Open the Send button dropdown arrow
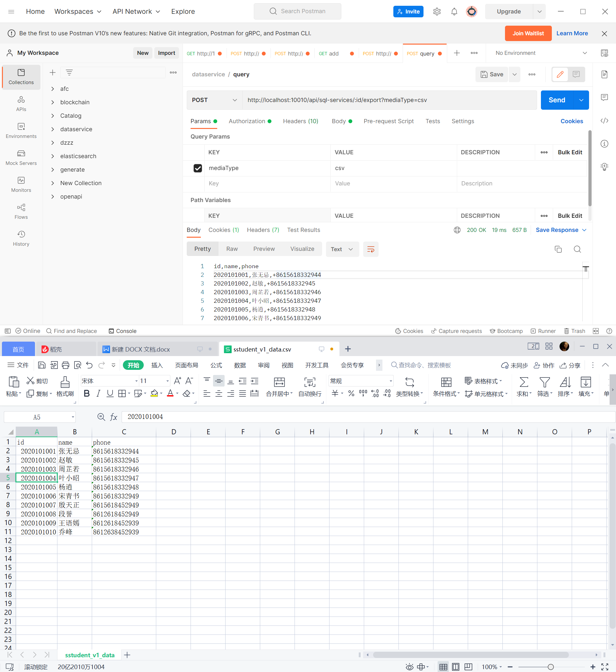Viewport: 616px width, 672px height. tap(581, 100)
